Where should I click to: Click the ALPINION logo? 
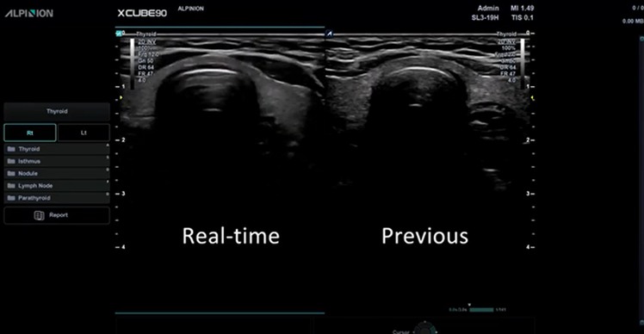[x=28, y=13]
